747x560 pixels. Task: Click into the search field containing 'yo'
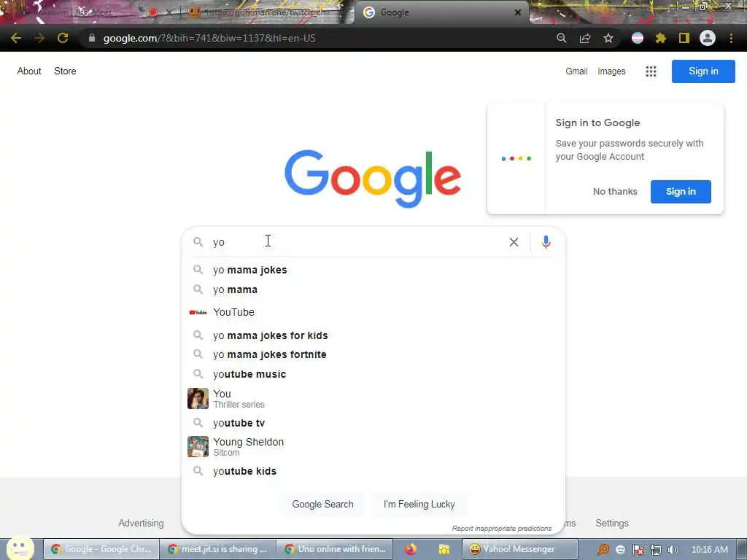(x=357, y=242)
